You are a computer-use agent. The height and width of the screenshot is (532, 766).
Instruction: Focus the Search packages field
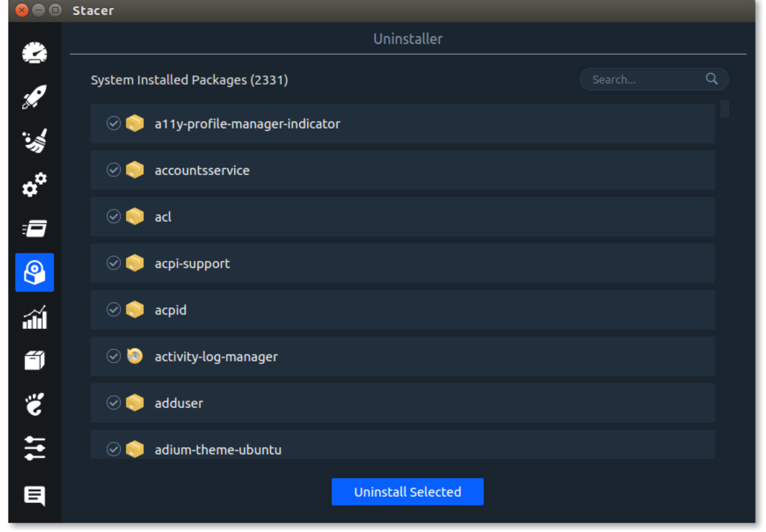(x=654, y=79)
